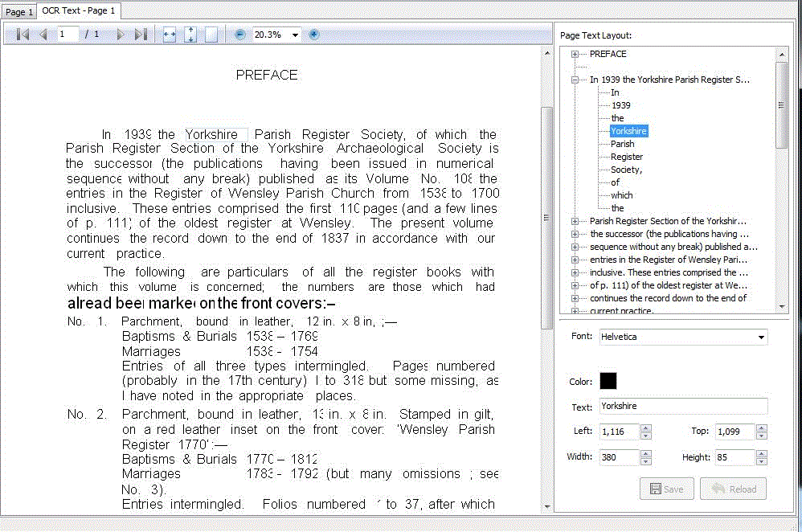Select the fit-to-width view icon
802x532 pixels.
pyautogui.click(x=170, y=34)
